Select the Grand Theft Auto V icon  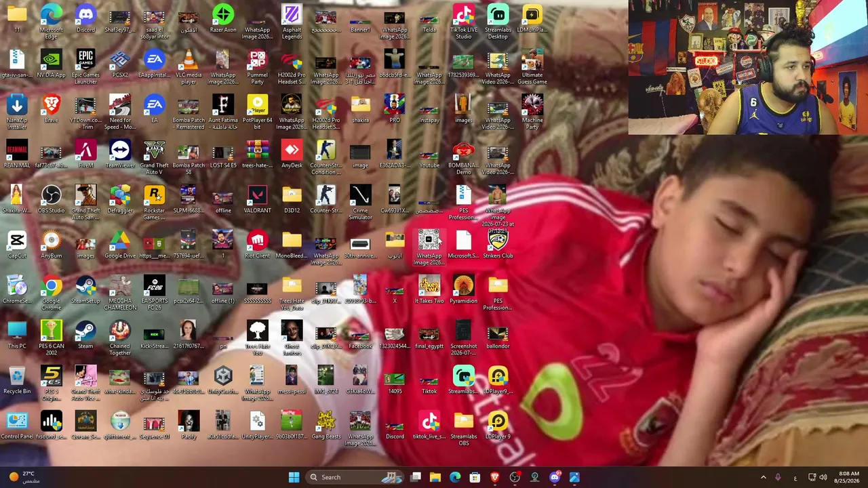pos(154,157)
